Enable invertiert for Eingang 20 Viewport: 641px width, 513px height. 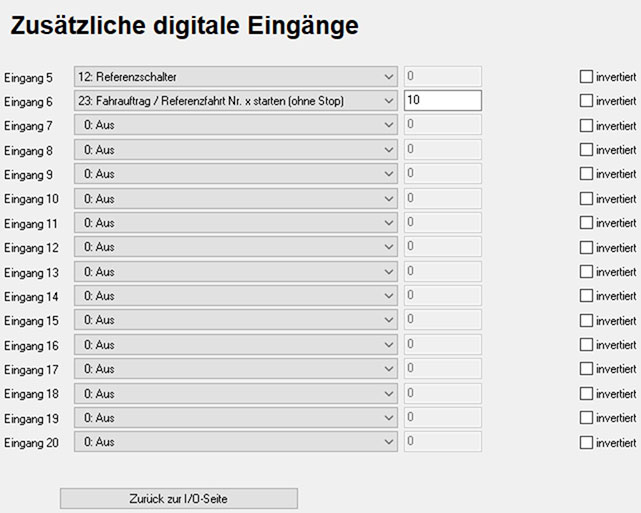point(587,442)
